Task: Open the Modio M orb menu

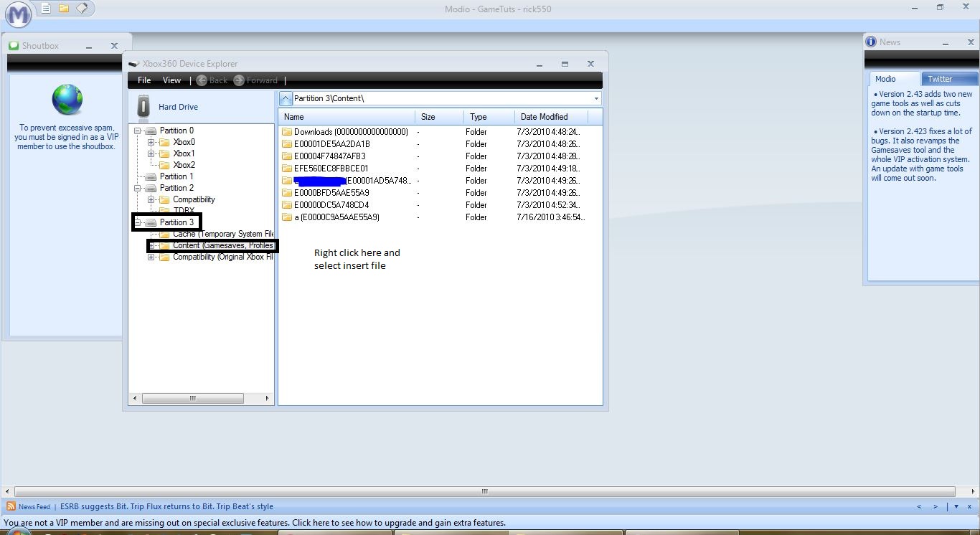Action: (18, 13)
